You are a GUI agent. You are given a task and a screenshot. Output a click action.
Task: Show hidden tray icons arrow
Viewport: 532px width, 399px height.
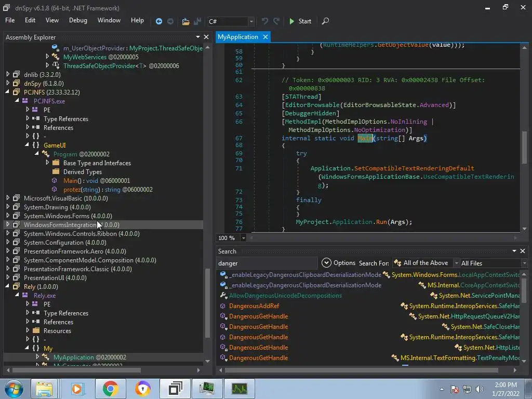(x=442, y=389)
